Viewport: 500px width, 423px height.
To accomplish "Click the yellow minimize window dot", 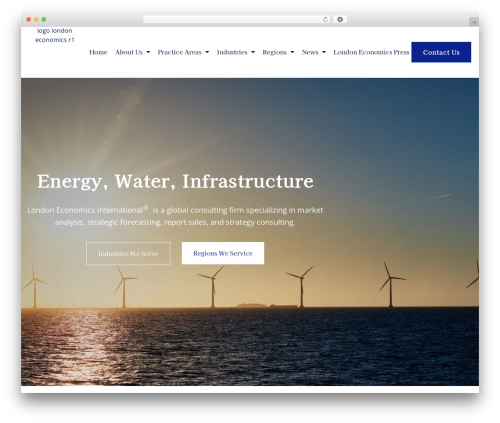I will pos(36,19).
